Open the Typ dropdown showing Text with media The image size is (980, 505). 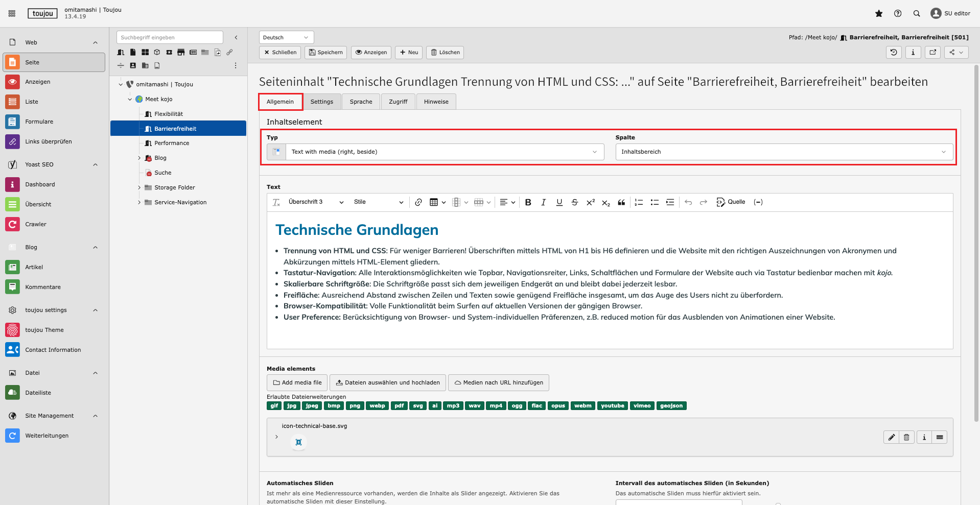(444, 152)
